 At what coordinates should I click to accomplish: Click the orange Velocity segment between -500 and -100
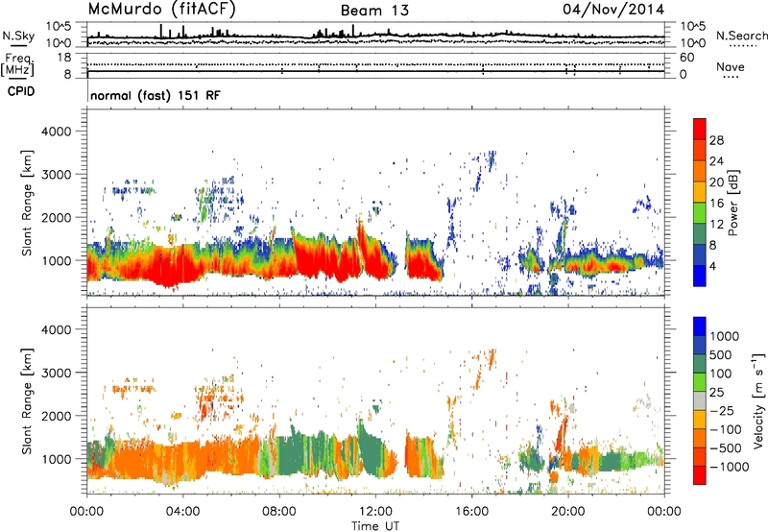pos(700,438)
